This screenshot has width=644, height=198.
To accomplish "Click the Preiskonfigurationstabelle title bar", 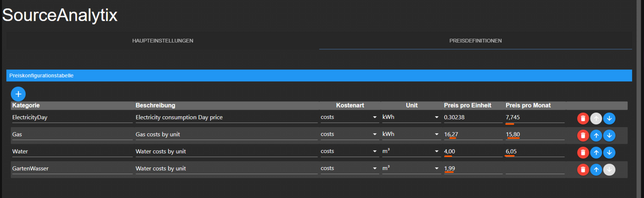I will tap(319, 76).
